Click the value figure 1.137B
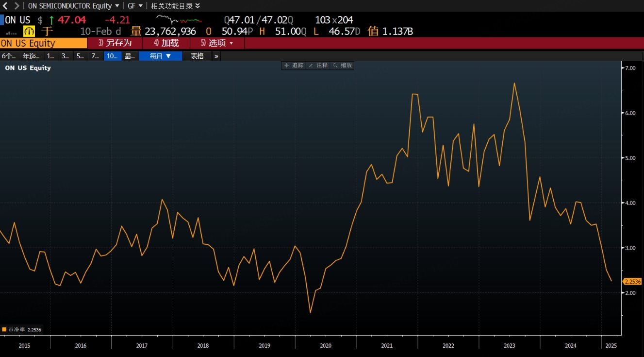This screenshot has width=644, height=357. click(397, 31)
